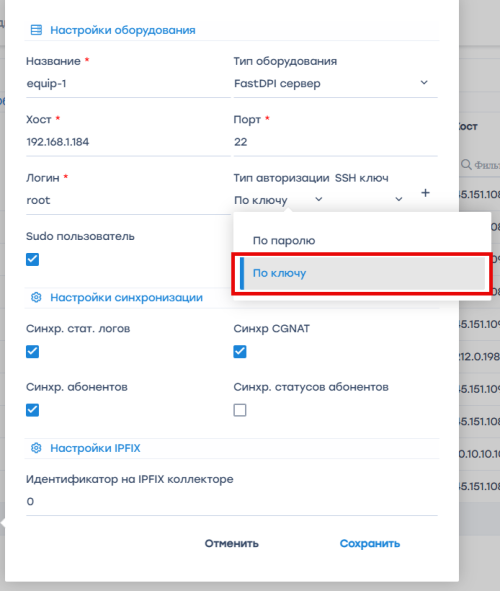Choose the По ключу option
This screenshot has width=500, height=591.
[x=362, y=273]
